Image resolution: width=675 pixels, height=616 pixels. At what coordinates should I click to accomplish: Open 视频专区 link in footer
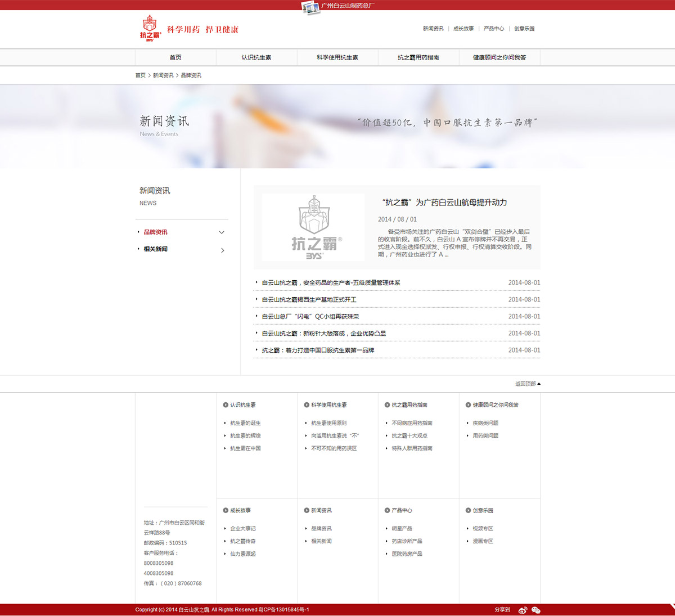pyautogui.click(x=483, y=529)
